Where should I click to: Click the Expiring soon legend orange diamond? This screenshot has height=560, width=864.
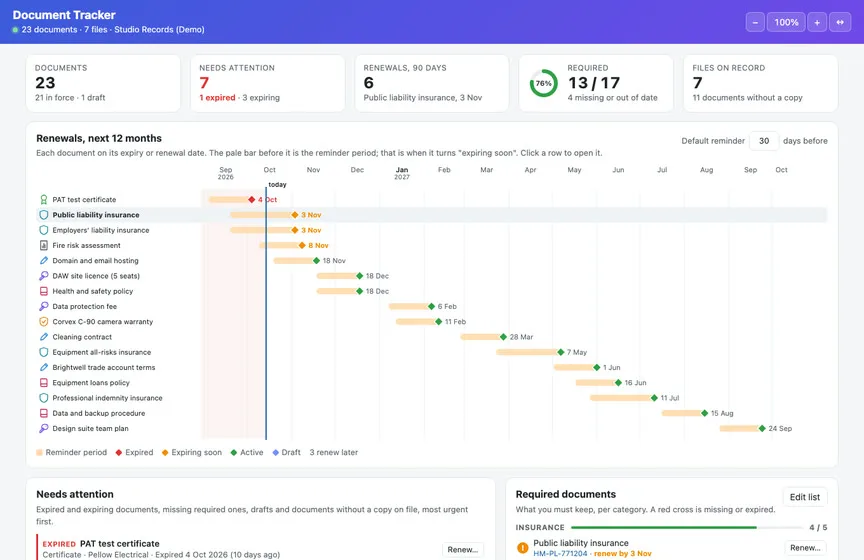tap(165, 453)
